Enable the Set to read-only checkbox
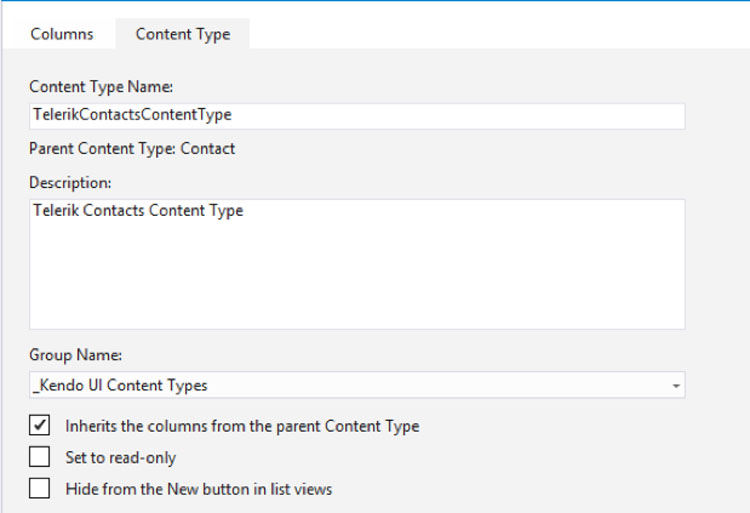Screen dimensions: 750x513 click(x=39, y=457)
